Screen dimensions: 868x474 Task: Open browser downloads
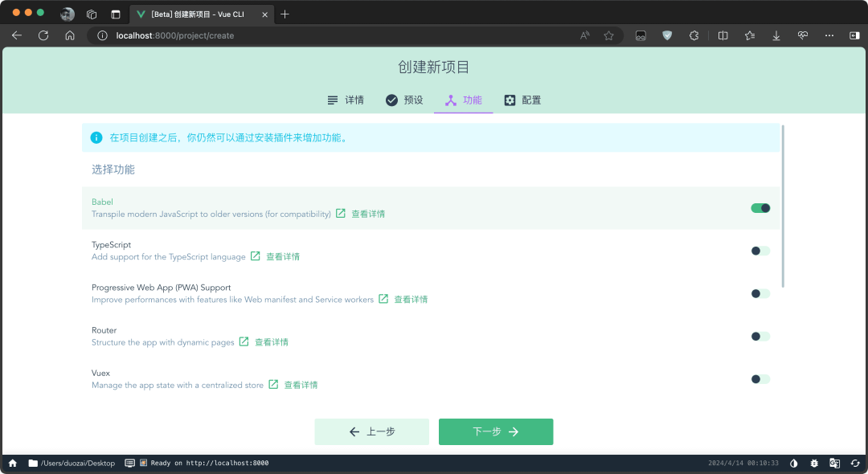click(x=776, y=35)
